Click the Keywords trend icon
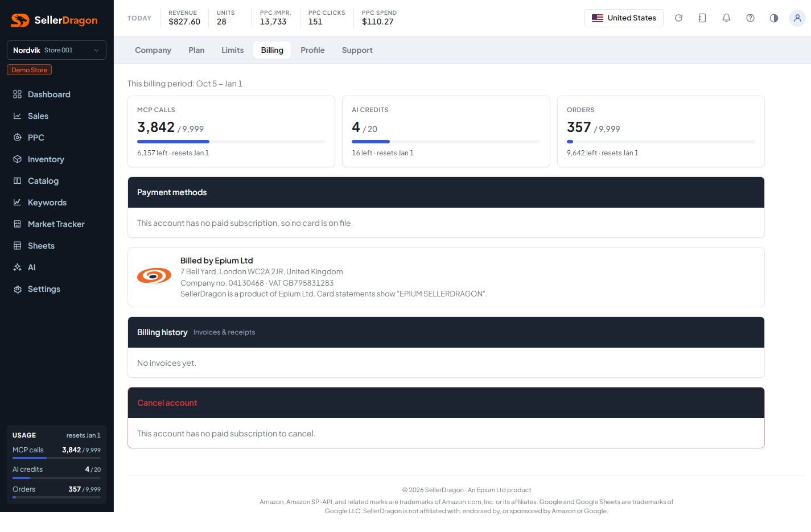This screenshot has width=811, height=532. click(x=18, y=203)
